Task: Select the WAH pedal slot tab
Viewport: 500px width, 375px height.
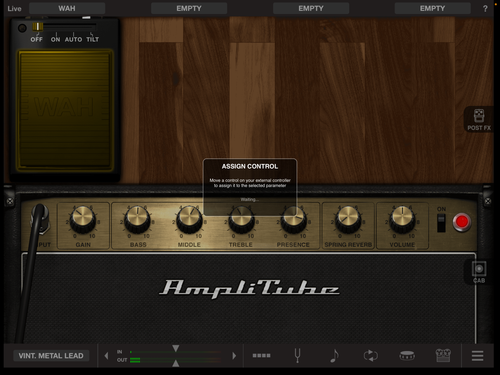Action: (67, 8)
